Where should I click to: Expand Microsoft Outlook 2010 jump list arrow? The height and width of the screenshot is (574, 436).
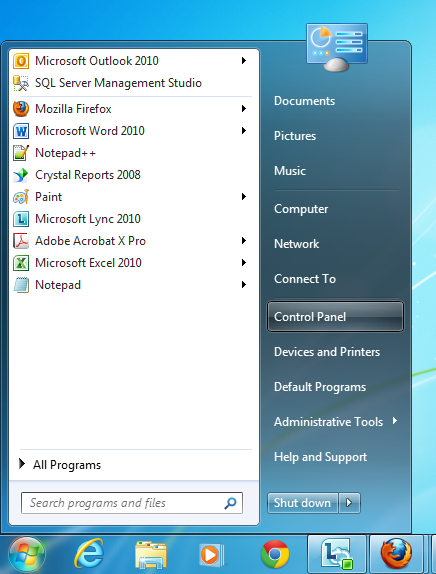coord(244,61)
